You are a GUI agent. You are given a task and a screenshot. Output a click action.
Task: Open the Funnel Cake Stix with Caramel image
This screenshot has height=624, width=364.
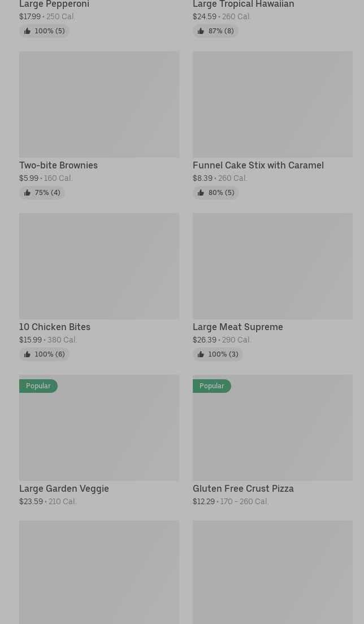pos(272,104)
